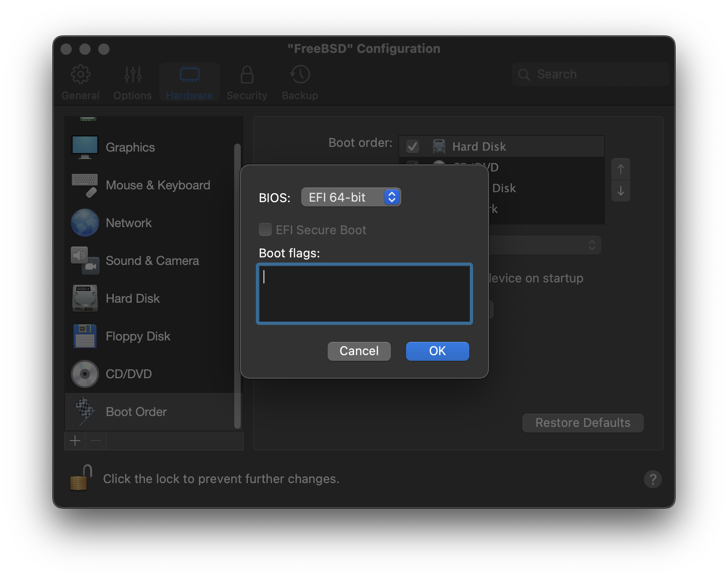Switch to the Options tab
Viewport: 728px width, 578px height.
[x=132, y=82]
